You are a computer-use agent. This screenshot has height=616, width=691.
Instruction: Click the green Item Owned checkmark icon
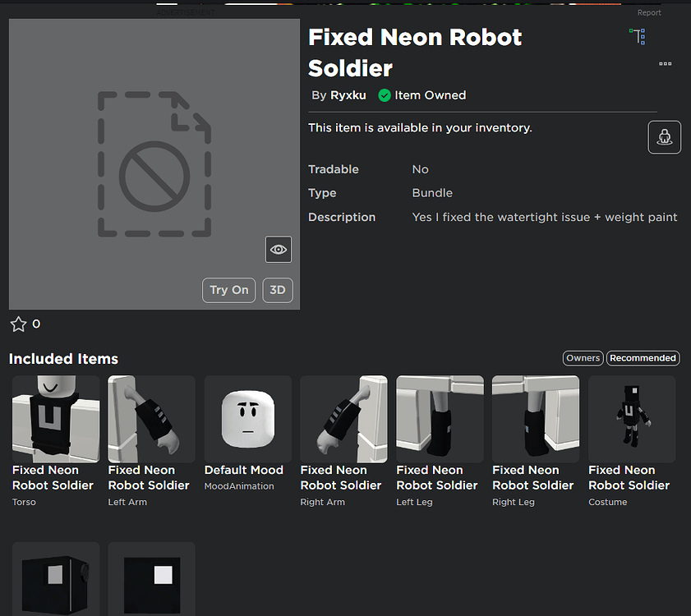tap(384, 95)
